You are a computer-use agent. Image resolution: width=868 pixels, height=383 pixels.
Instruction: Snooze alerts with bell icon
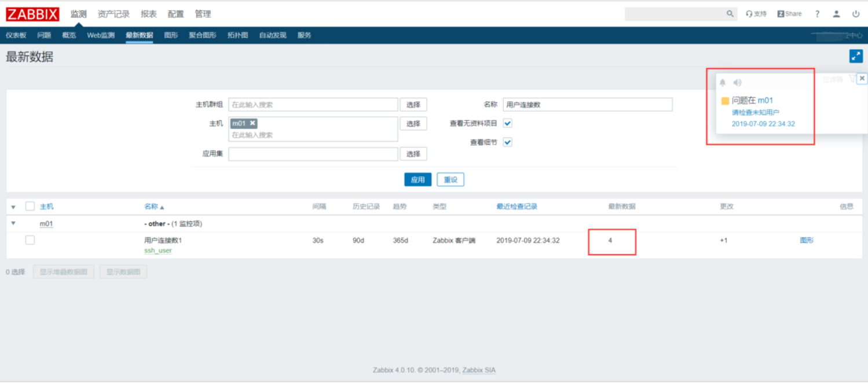tap(723, 83)
